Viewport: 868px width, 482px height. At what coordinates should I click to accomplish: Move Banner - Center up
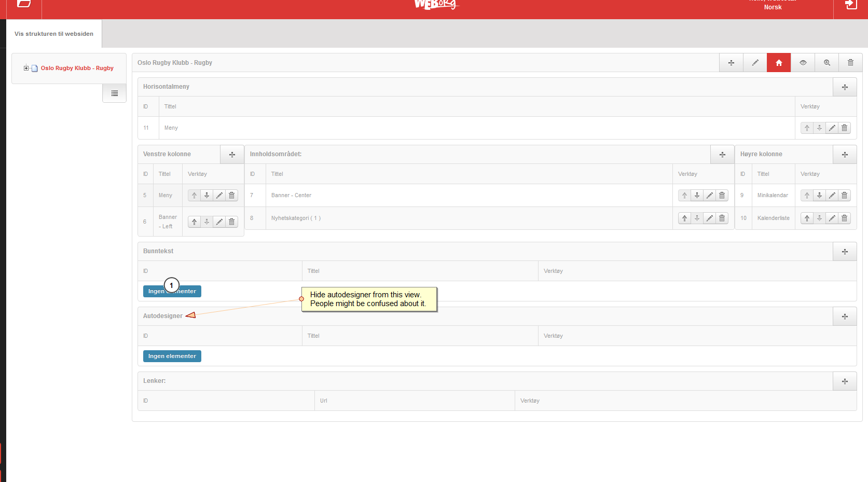click(x=684, y=195)
